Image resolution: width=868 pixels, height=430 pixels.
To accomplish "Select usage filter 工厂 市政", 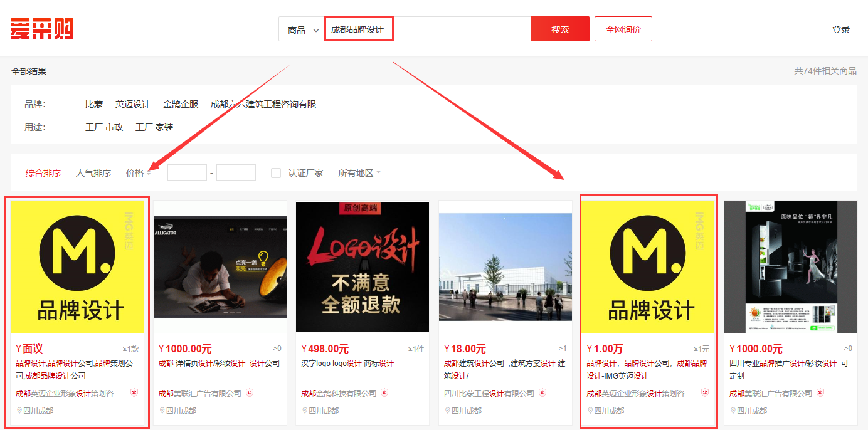I will click(x=104, y=127).
